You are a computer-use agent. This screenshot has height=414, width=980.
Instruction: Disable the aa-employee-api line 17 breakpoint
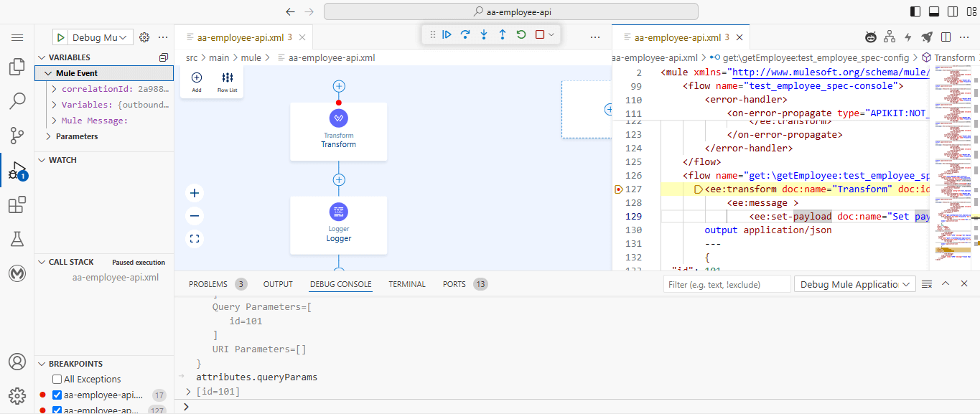pyautogui.click(x=56, y=395)
